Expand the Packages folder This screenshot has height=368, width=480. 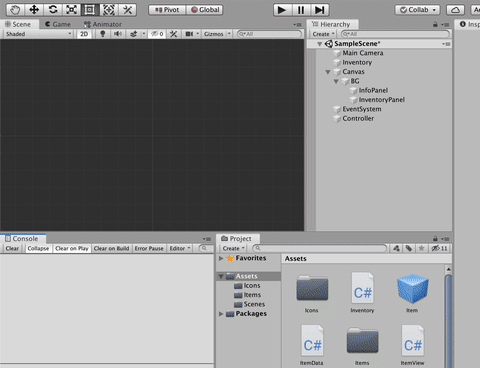point(221,314)
